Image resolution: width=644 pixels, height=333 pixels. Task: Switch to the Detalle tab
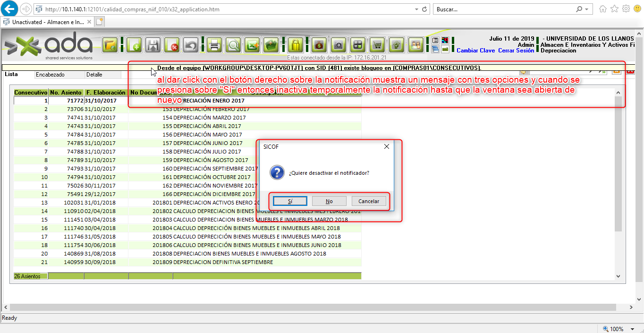[x=94, y=75]
